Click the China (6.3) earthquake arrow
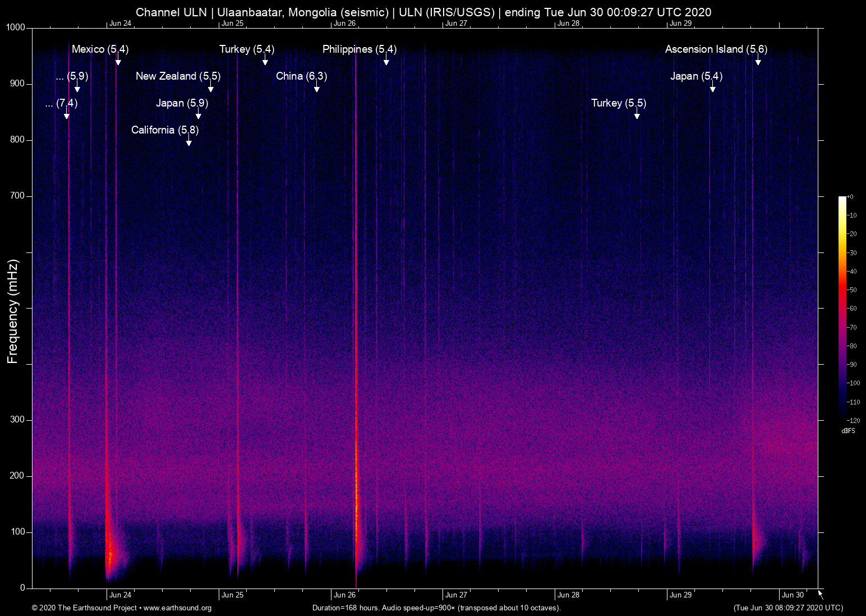 [317, 88]
